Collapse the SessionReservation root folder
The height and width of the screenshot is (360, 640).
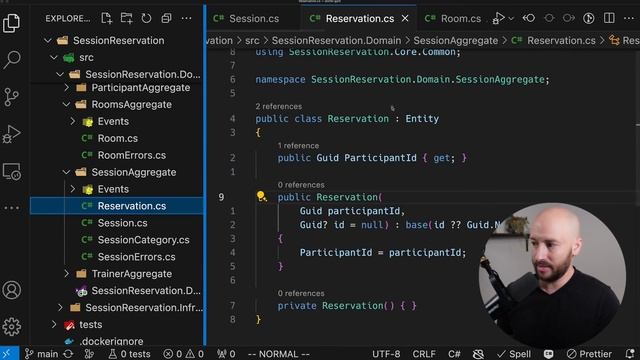click(48, 40)
